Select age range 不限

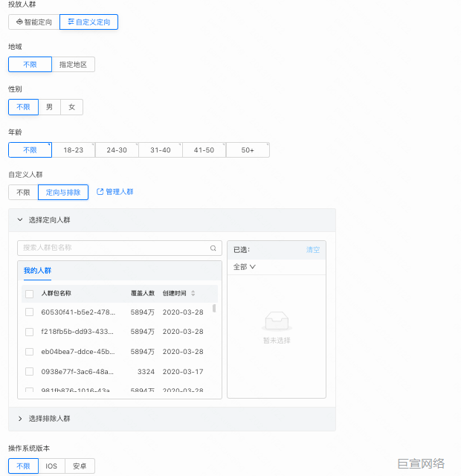[30, 150]
